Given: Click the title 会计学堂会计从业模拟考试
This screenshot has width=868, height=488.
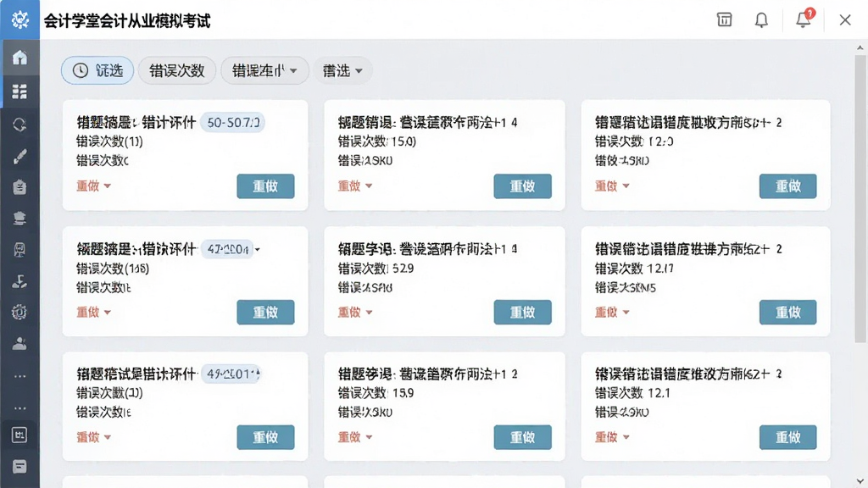Looking at the screenshot, I should (x=127, y=21).
